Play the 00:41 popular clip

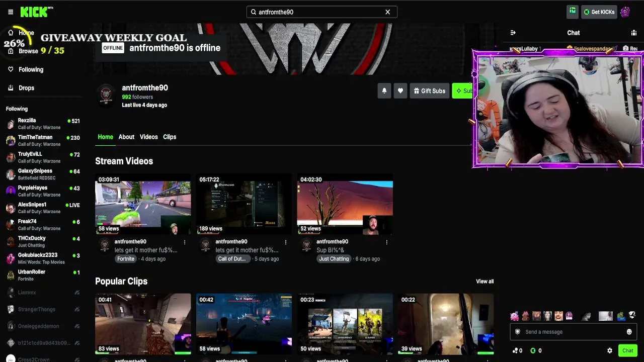pos(143,324)
